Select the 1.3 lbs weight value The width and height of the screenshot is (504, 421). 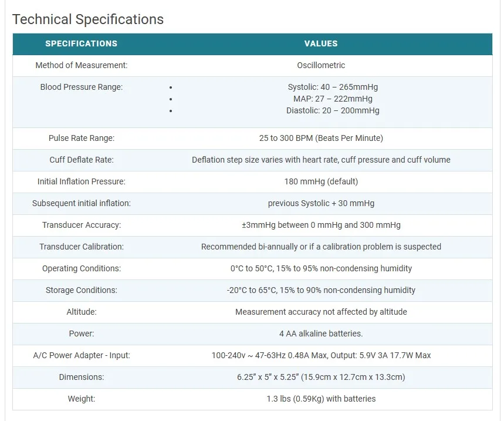coord(321,399)
